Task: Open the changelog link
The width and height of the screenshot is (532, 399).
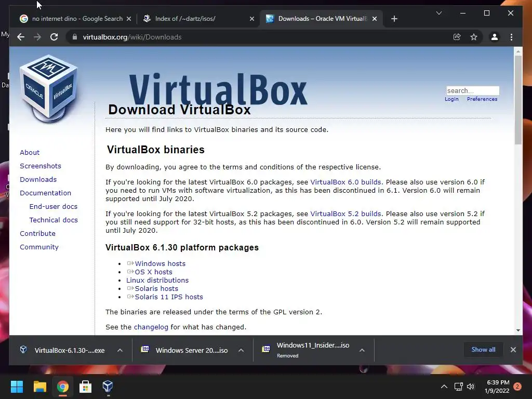Action: pos(151,327)
